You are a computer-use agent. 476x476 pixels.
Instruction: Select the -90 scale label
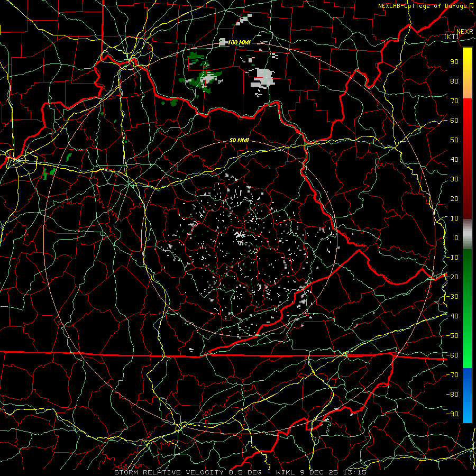452,414
